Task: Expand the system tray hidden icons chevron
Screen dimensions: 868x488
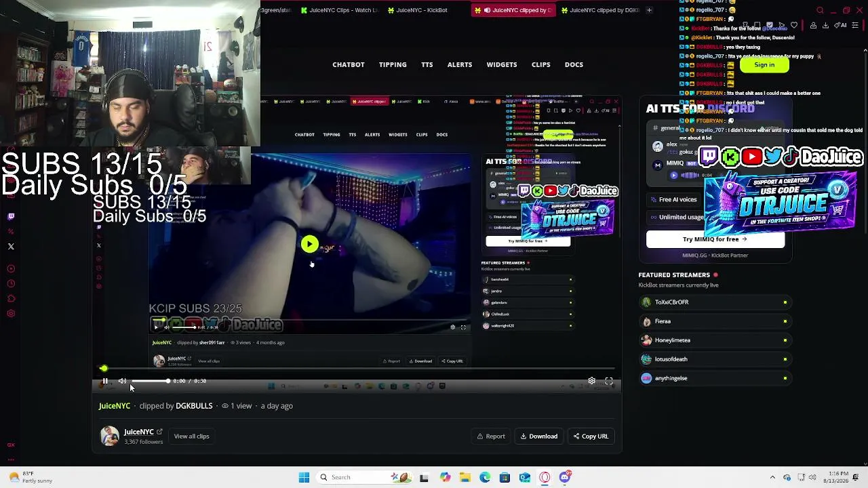Action: coord(772,477)
